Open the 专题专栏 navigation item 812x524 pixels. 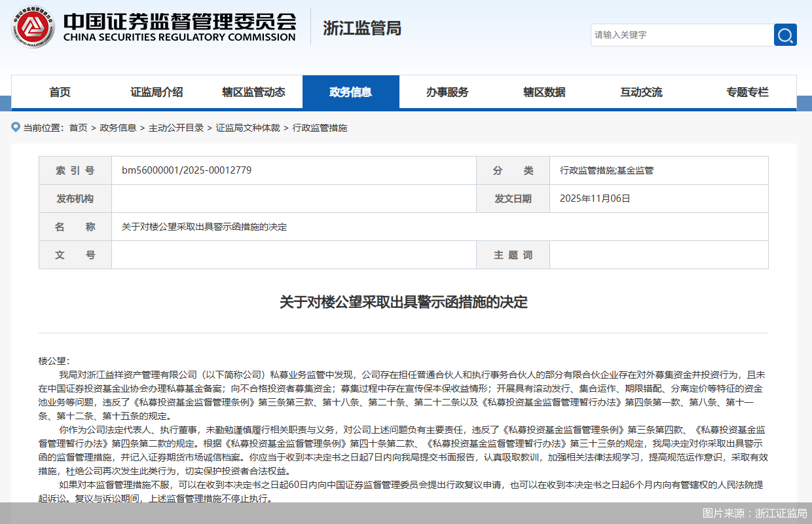pos(746,92)
